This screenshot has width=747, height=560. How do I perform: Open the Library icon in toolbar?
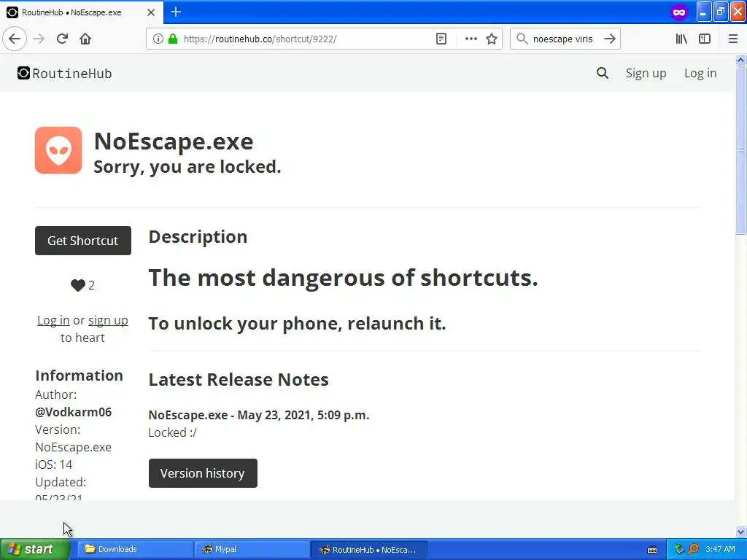(x=681, y=39)
